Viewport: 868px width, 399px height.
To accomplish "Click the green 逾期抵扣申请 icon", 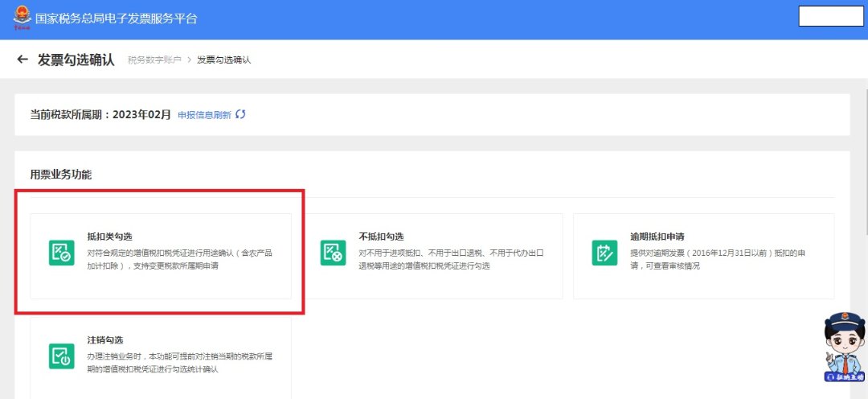I will pos(604,253).
